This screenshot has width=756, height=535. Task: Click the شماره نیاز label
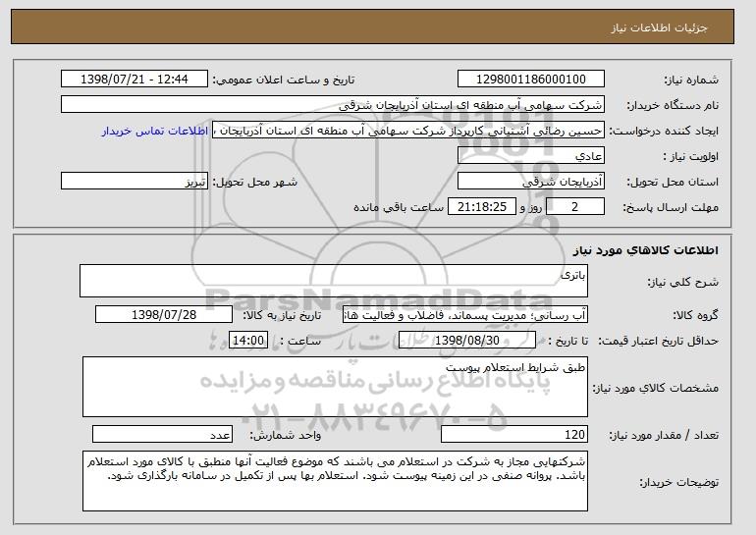click(x=691, y=80)
